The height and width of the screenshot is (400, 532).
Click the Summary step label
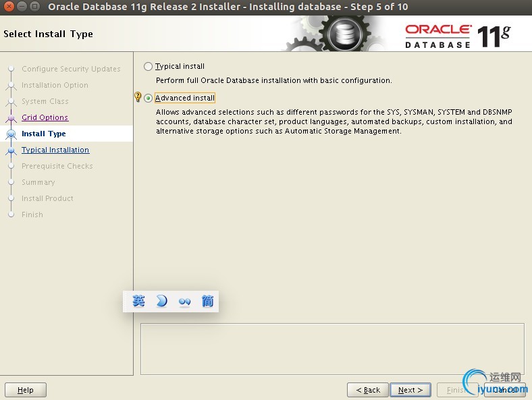tap(38, 182)
